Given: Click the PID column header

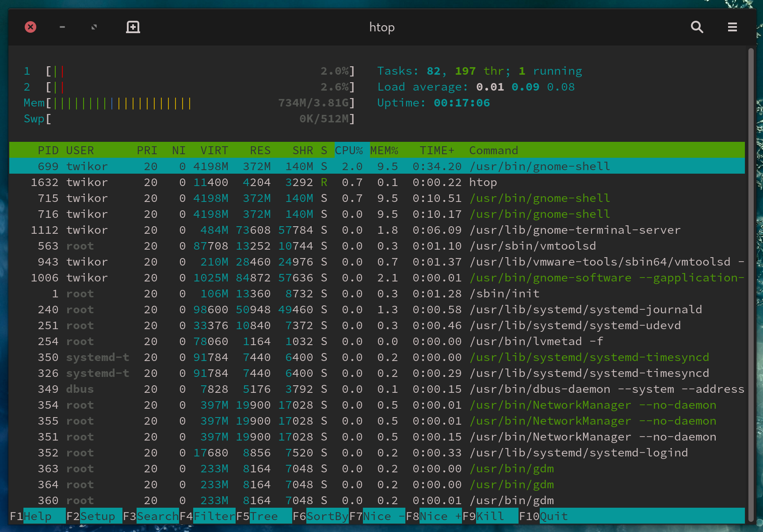Looking at the screenshot, I should pyautogui.click(x=48, y=151).
